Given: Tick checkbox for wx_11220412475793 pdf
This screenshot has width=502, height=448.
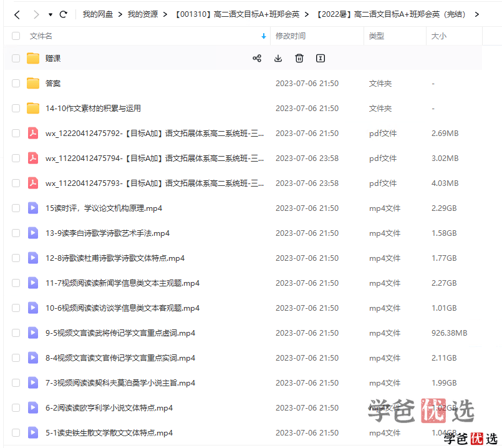Looking at the screenshot, I should coord(16,183).
